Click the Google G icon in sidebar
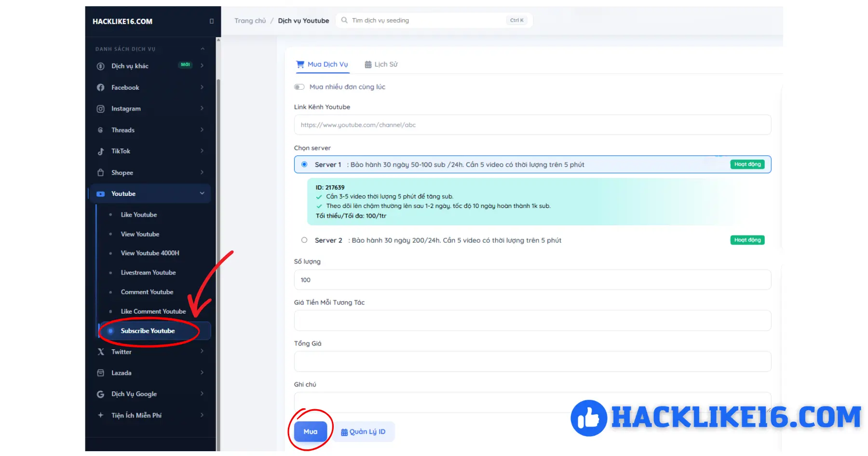Viewport: 868px width, 456px height. (x=100, y=394)
